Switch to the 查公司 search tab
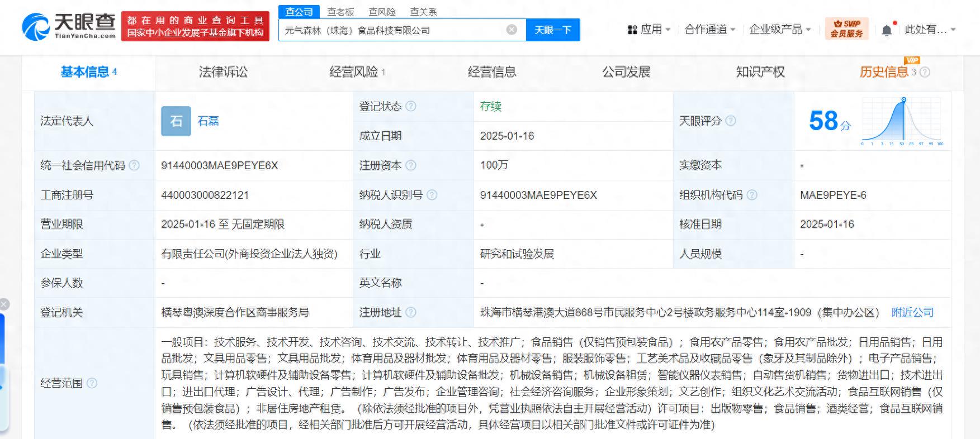 point(299,12)
